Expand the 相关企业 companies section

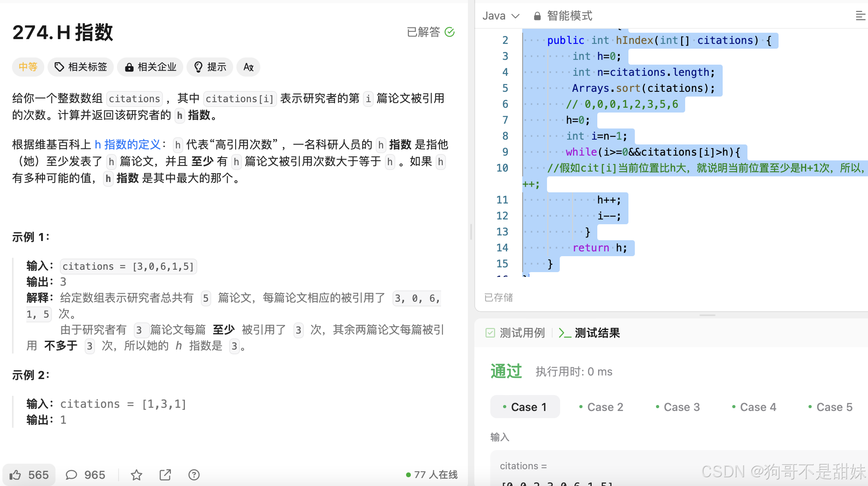tap(150, 67)
